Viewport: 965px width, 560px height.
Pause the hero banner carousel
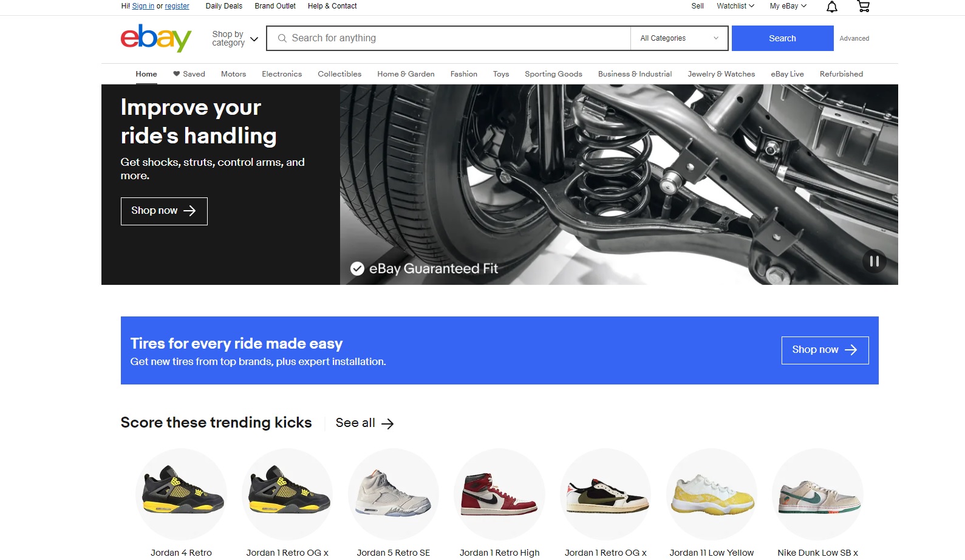(x=874, y=261)
